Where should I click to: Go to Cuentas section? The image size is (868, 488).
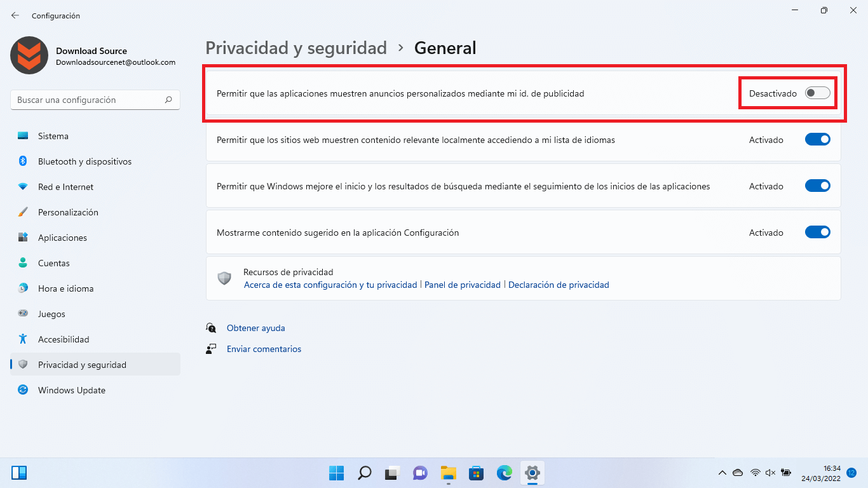[95, 263]
